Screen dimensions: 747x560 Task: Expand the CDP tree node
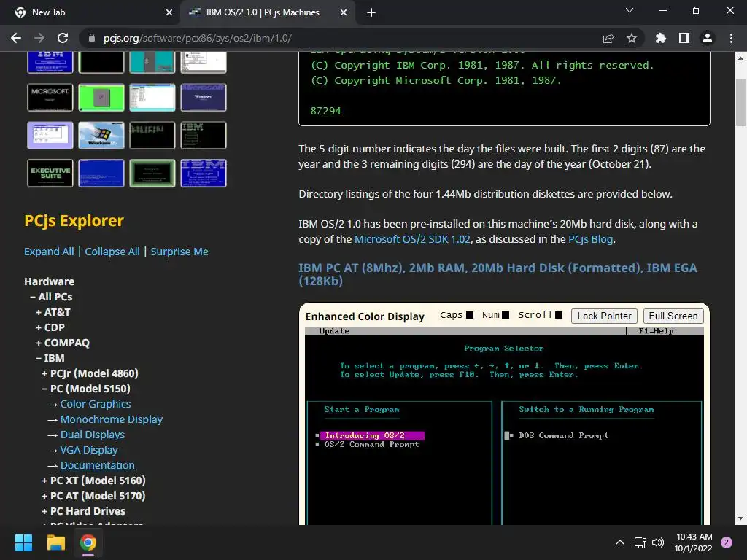(50, 327)
